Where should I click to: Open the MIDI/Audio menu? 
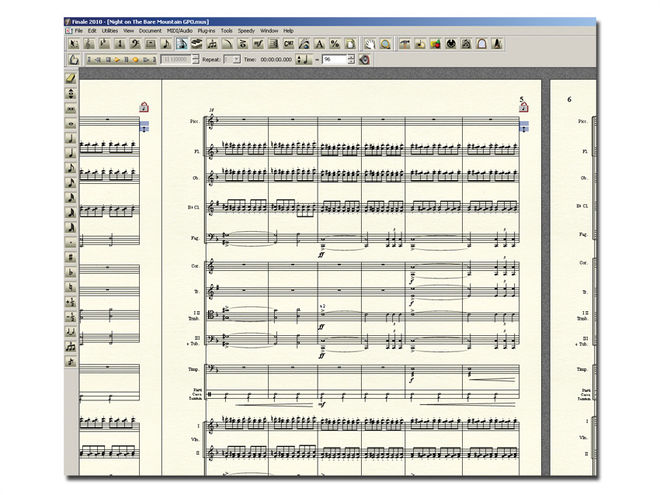click(179, 31)
